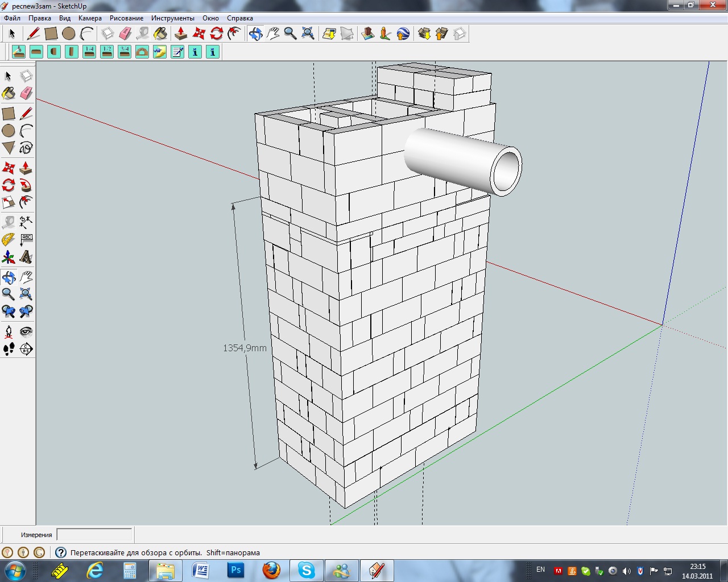The height and width of the screenshot is (582, 728).
Task: Select the Look Around eye tool
Action: coord(26,331)
